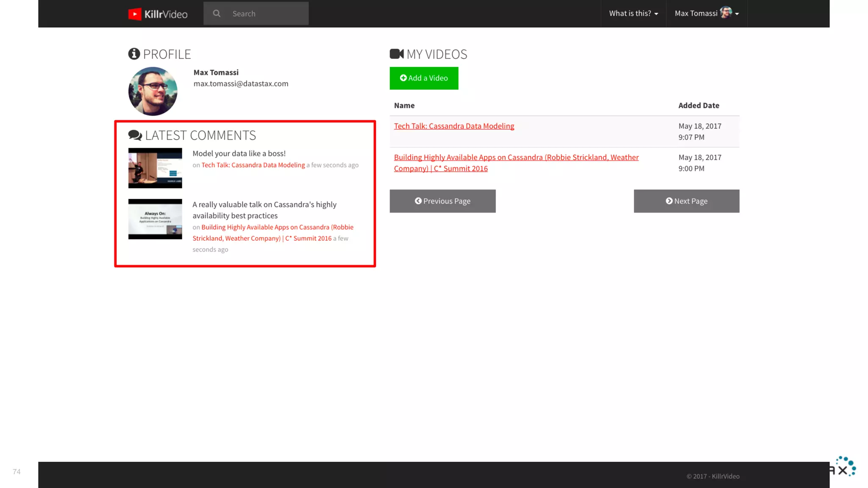Viewport: 868px width, 488px height.
Task: Go to Previous Page of videos
Action: [442, 201]
